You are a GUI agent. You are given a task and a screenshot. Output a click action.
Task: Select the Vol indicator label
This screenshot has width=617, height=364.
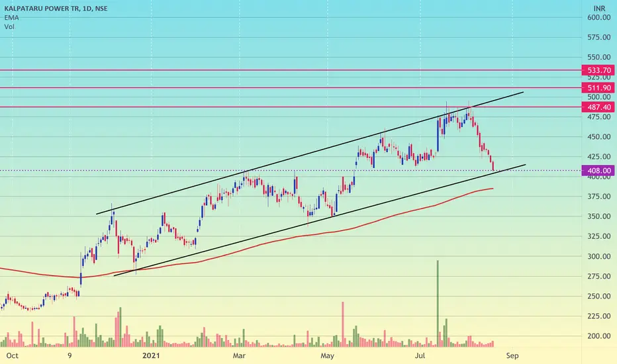coord(9,26)
